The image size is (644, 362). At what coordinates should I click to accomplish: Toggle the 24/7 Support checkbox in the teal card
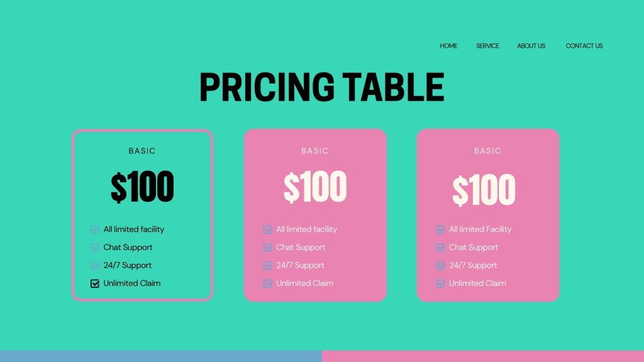point(95,266)
